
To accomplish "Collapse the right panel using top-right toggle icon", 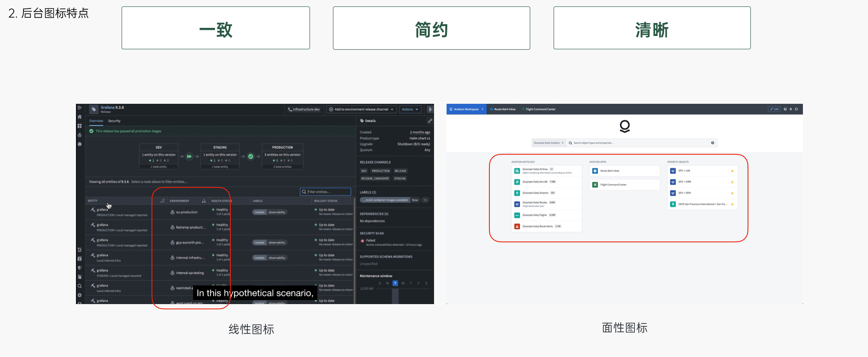I will 430,109.
